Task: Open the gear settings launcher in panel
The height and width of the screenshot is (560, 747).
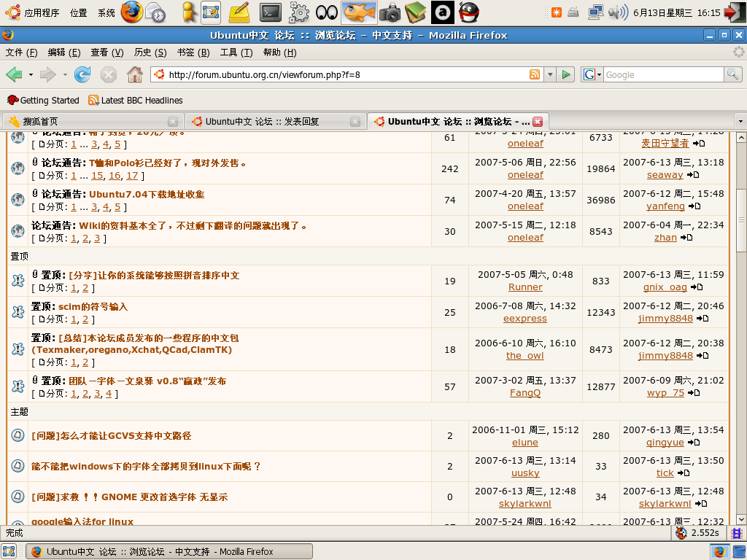Action: 298,13
